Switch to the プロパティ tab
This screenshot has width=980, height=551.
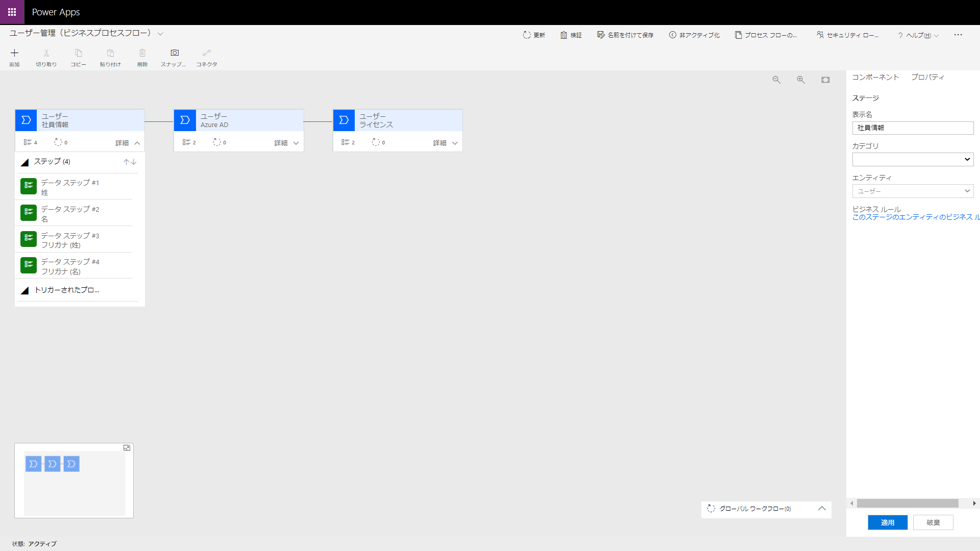point(927,77)
